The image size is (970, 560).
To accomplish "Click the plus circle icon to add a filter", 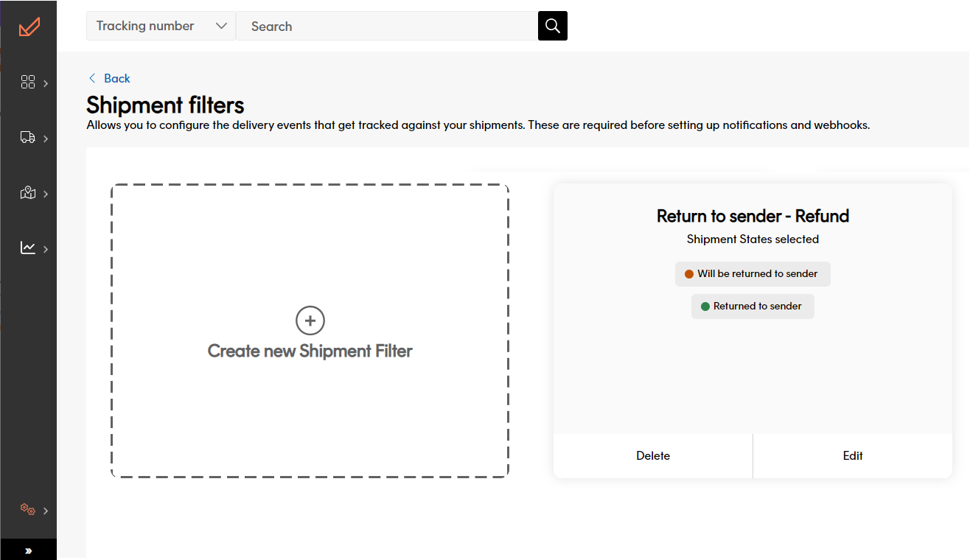I will (x=310, y=321).
